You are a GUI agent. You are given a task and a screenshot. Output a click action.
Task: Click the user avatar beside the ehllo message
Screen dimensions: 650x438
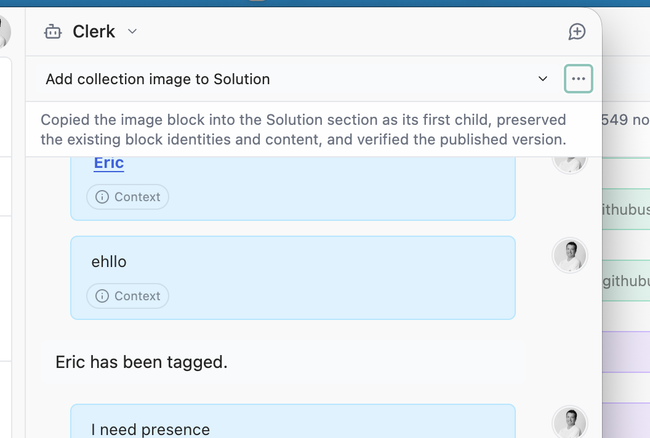[570, 255]
